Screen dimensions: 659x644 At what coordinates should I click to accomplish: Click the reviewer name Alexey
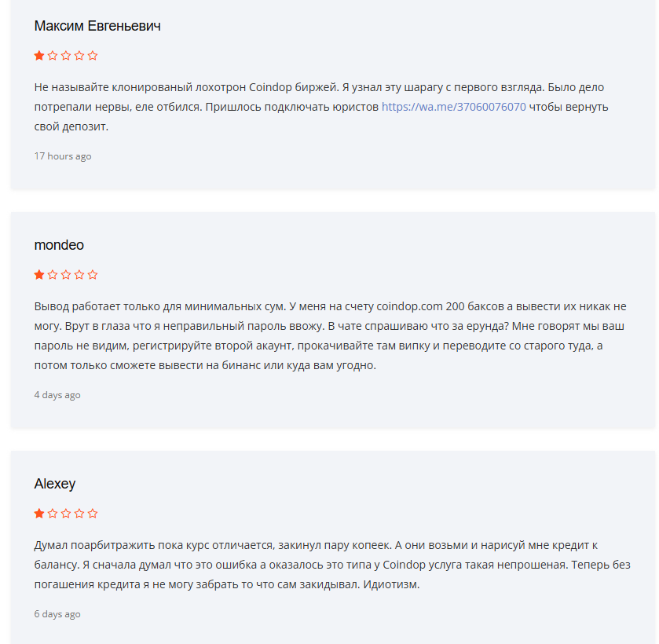tap(53, 484)
